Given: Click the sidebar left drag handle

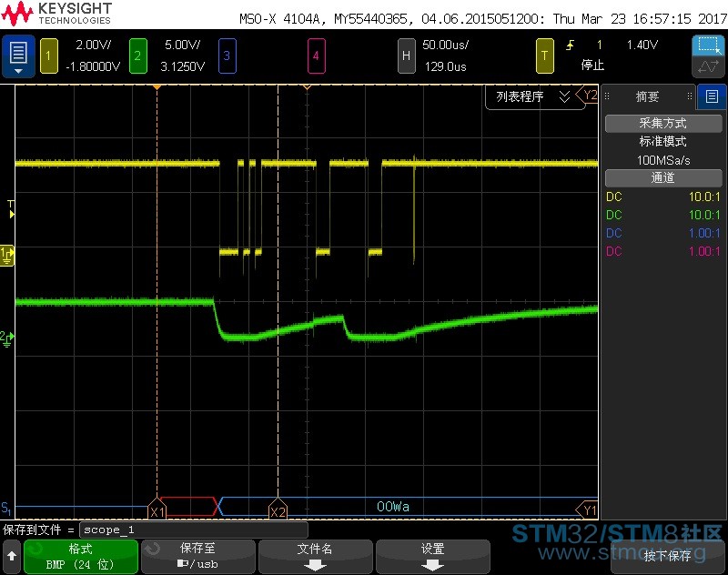Looking at the screenshot, I should [x=606, y=96].
